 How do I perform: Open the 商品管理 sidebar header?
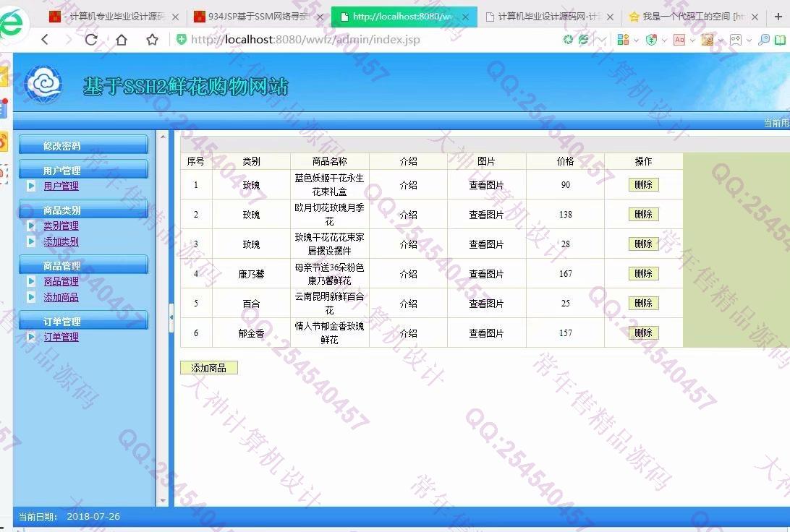tap(83, 265)
